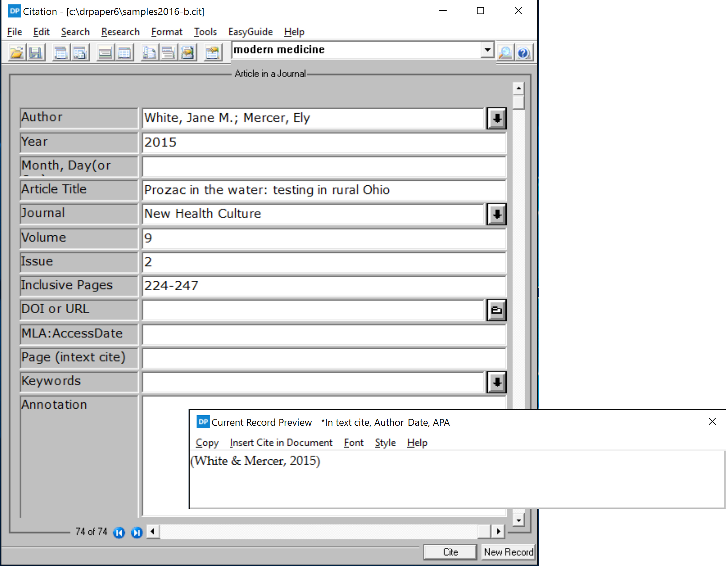Open the EasyGuide menu

coord(250,32)
